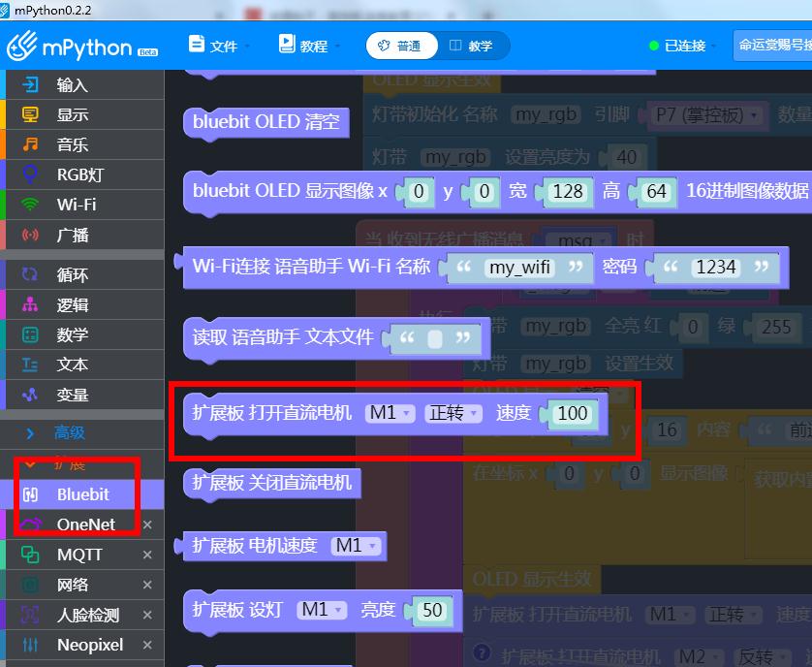This screenshot has width=812, height=667.
Task: Click the 广播 broadcast icon
Action: point(30,235)
